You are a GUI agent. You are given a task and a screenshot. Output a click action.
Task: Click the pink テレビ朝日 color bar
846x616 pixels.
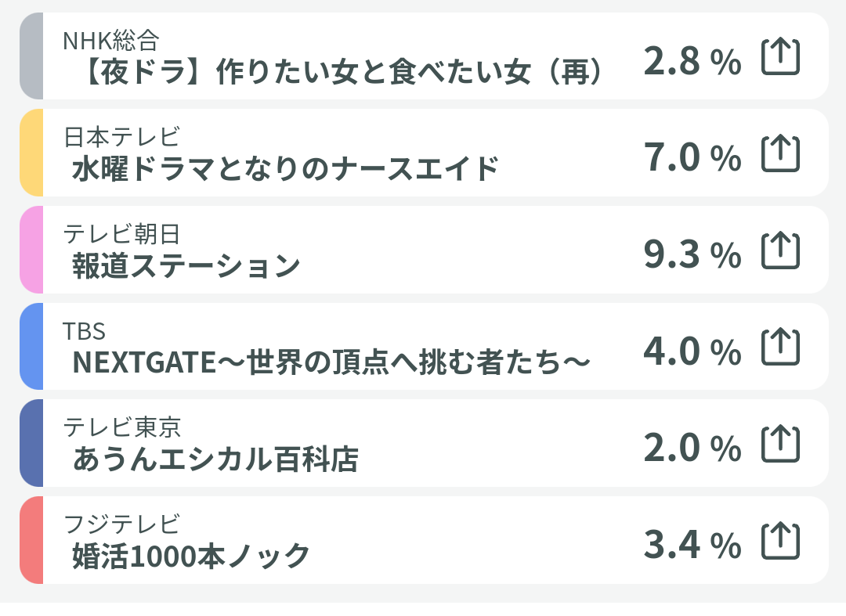(x=31, y=250)
